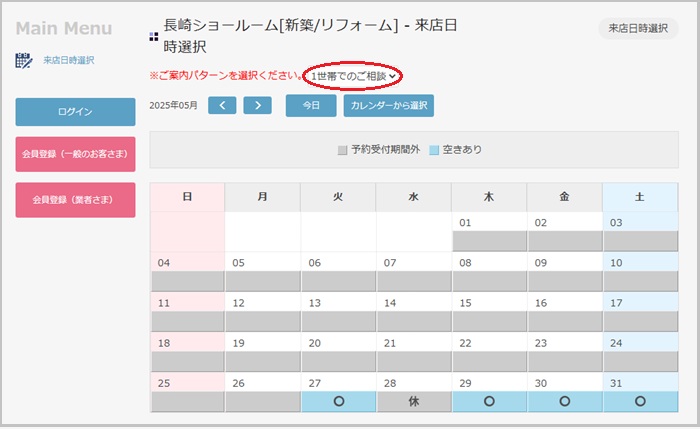Screen dimensions: 700x429
Task: Select the available circle on May 30
Action: coord(565,401)
